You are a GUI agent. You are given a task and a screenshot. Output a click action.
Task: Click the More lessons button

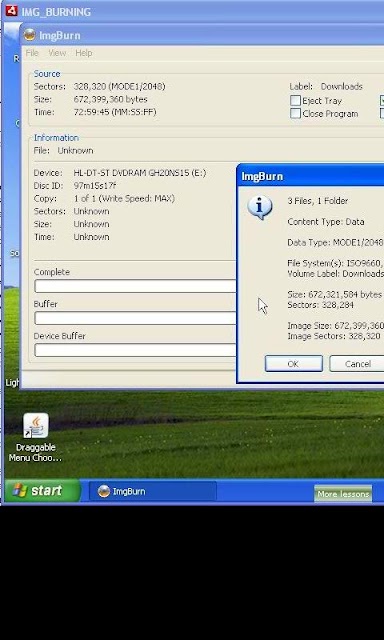pyautogui.click(x=343, y=494)
